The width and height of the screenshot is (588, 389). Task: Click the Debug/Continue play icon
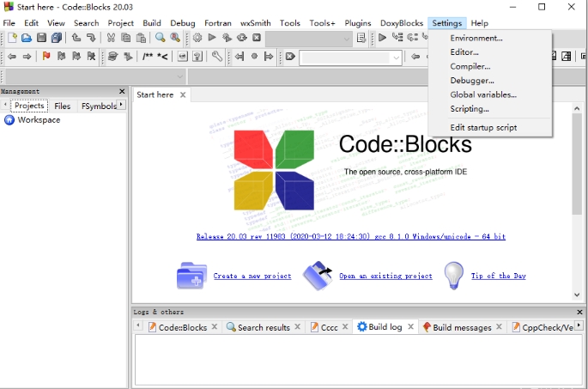(x=382, y=38)
